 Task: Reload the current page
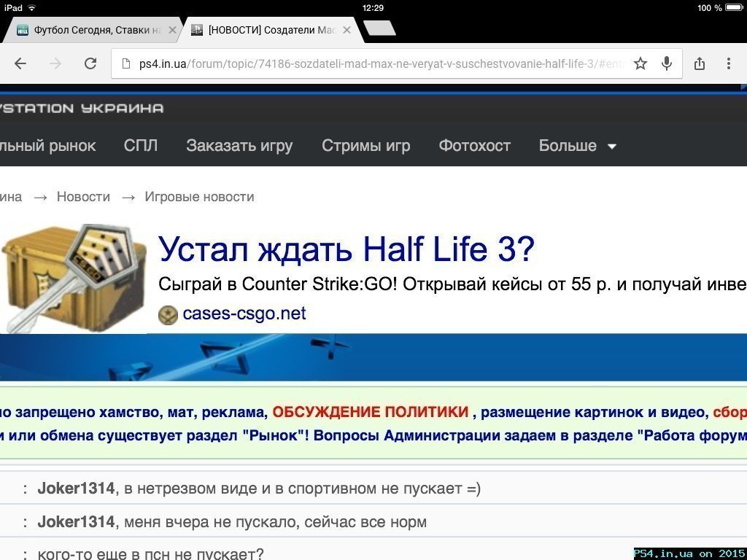(90, 63)
